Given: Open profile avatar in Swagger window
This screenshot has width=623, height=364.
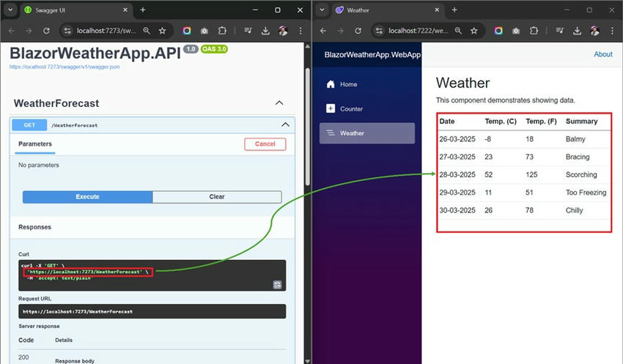Looking at the screenshot, I should click(283, 31).
